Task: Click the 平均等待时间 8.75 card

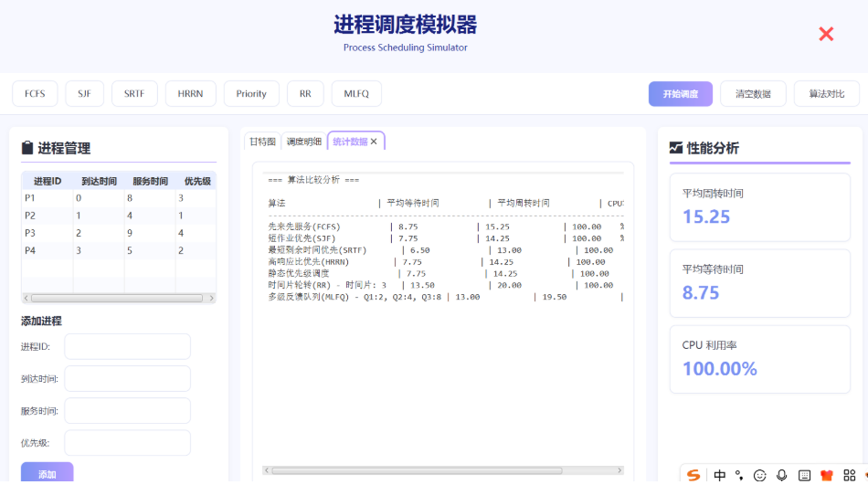Action: [759, 283]
